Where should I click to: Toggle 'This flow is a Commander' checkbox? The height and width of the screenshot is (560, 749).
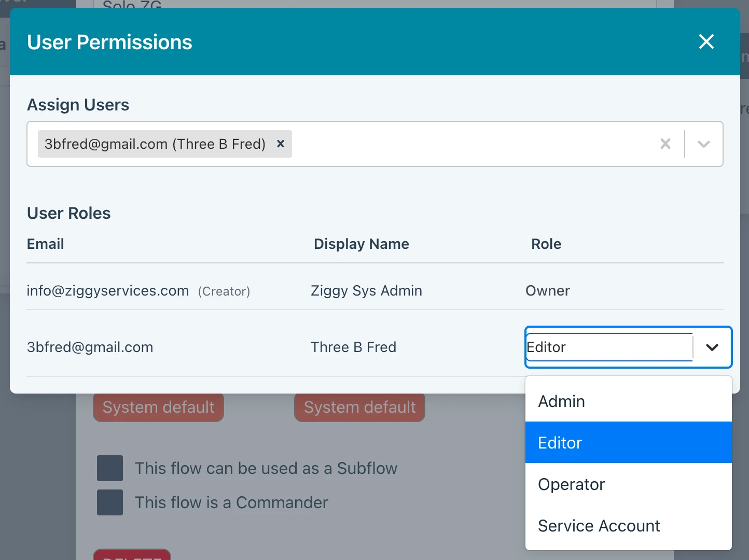tap(110, 502)
